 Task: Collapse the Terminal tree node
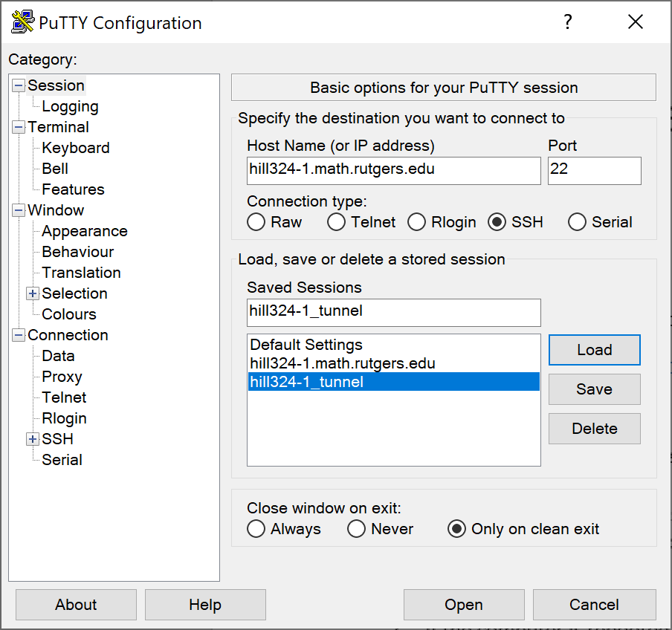[x=19, y=127]
